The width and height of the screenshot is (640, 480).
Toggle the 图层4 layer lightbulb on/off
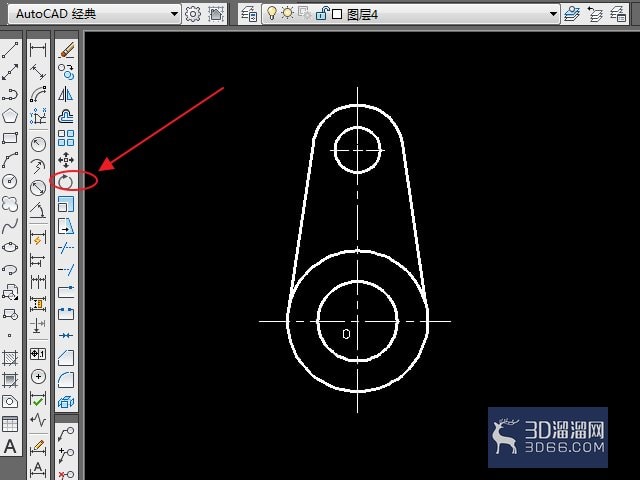point(271,14)
